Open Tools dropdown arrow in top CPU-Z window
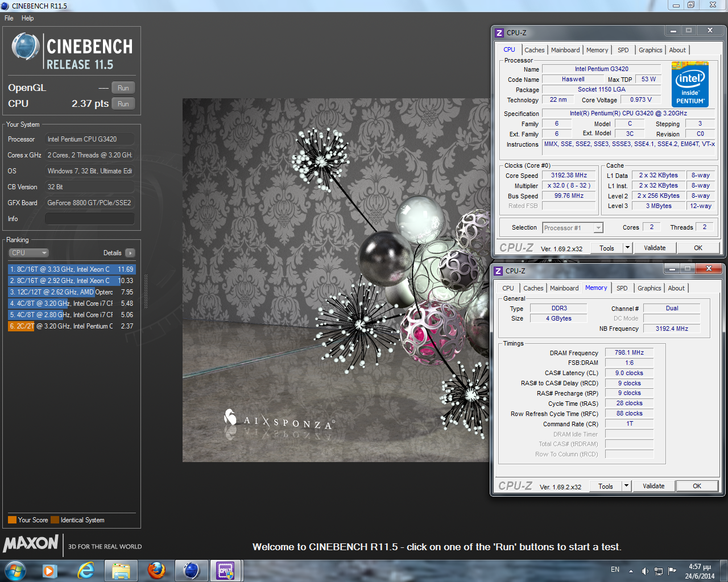 627,248
